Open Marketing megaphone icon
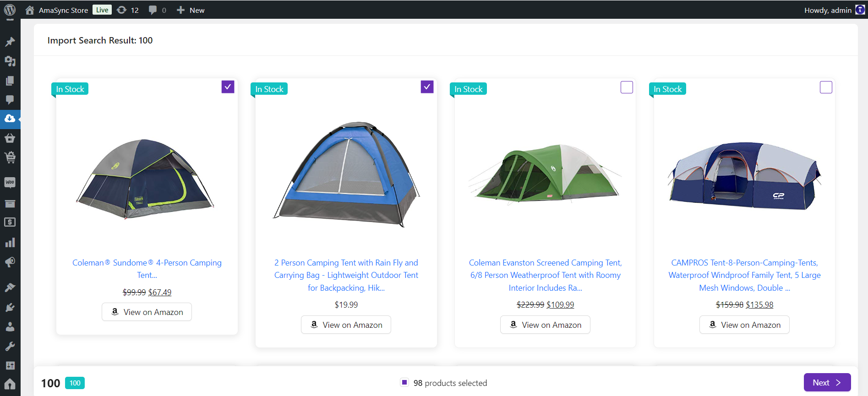Image resolution: width=868 pixels, height=396 pixels. pos(10,262)
